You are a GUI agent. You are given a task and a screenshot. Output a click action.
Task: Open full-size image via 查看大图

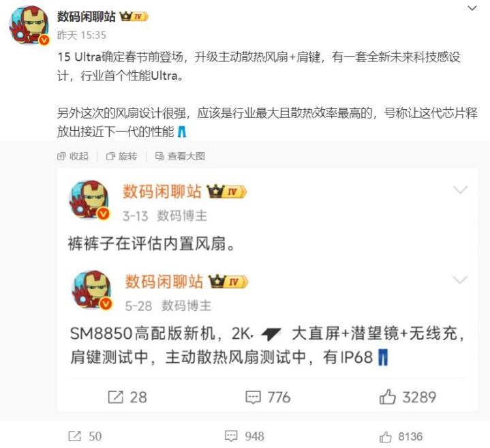pos(180,156)
